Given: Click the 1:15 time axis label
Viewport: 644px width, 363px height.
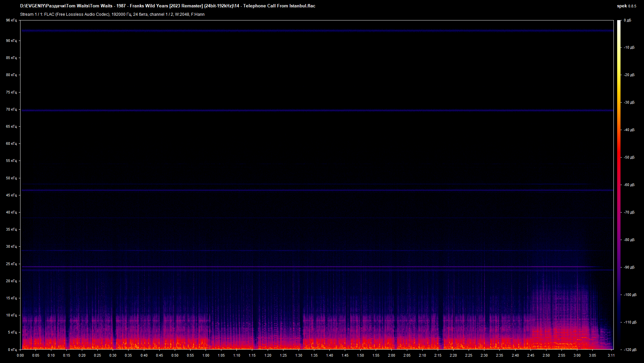Looking at the screenshot, I should tap(252, 356).
